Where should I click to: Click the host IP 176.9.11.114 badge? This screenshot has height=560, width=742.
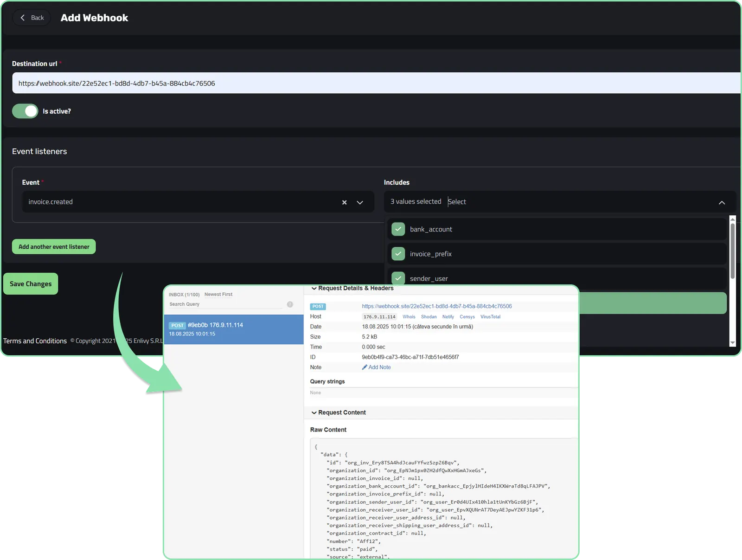tap(379, 317)
